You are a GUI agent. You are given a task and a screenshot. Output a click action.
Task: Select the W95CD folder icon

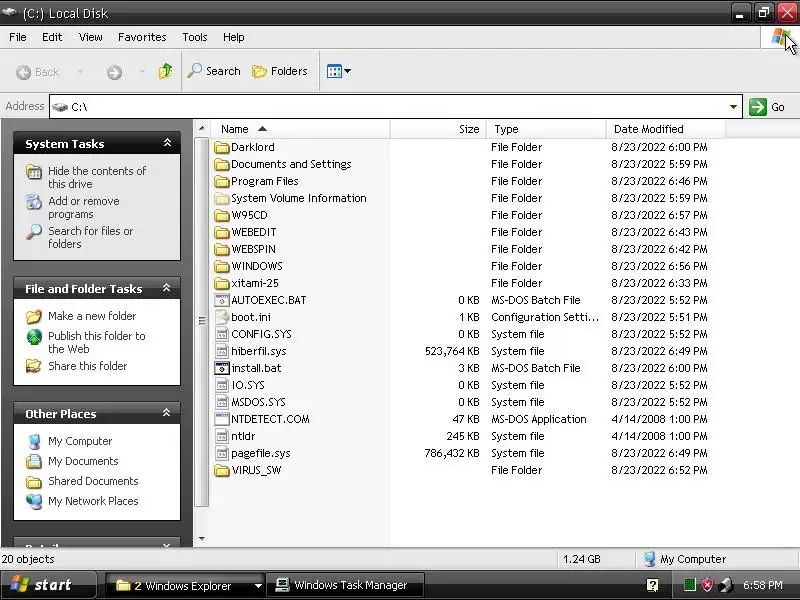[221, 215]
